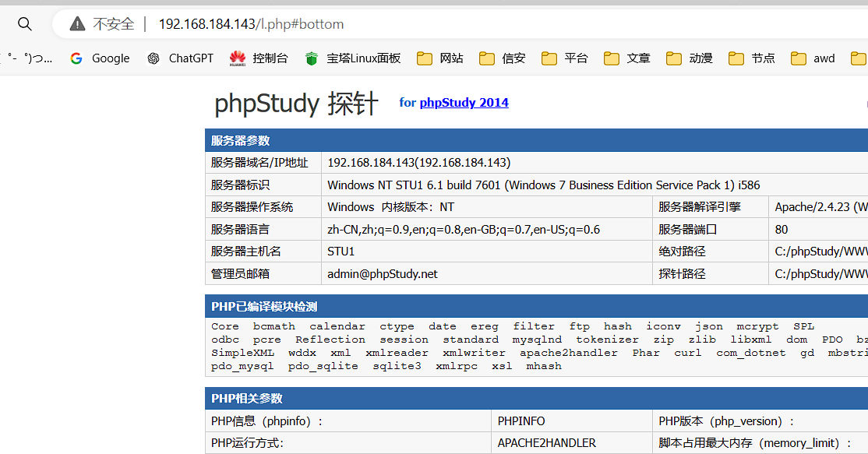Open the 网站 bookmark folder

[x=440, y=58]
